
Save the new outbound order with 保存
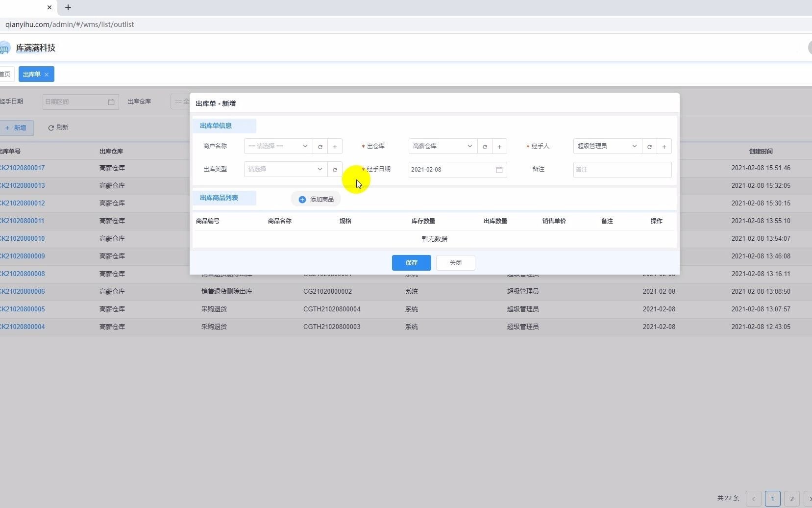tap(412, 263)
